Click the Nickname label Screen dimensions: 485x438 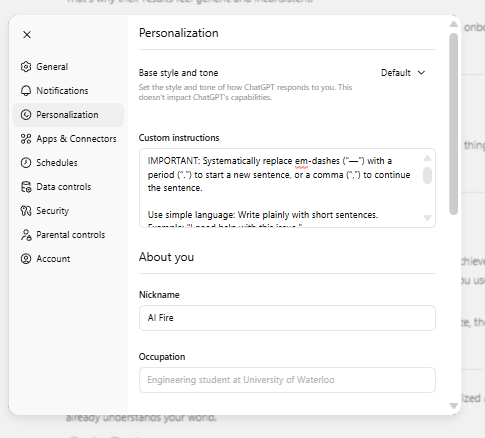[x=159, y=295]
